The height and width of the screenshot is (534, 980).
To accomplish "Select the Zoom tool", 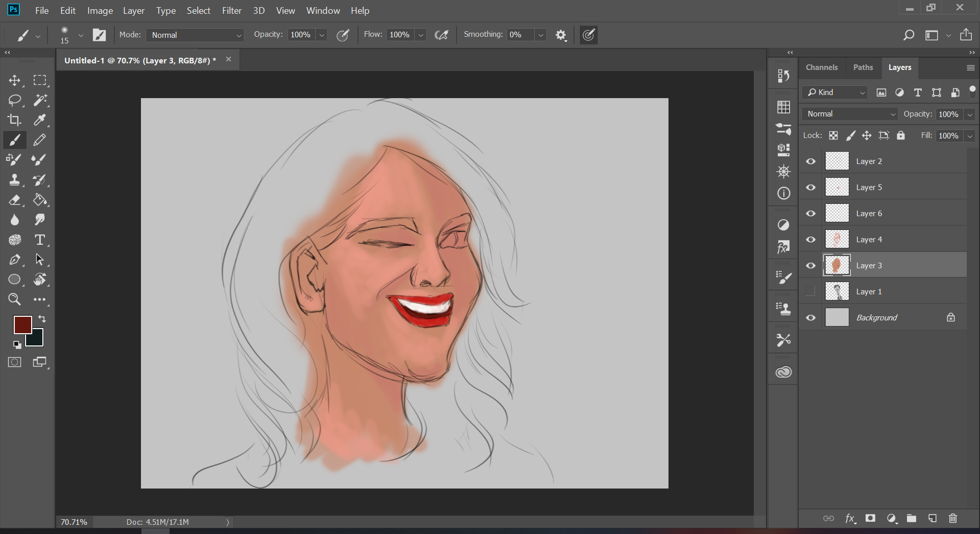I will point(14,299).
